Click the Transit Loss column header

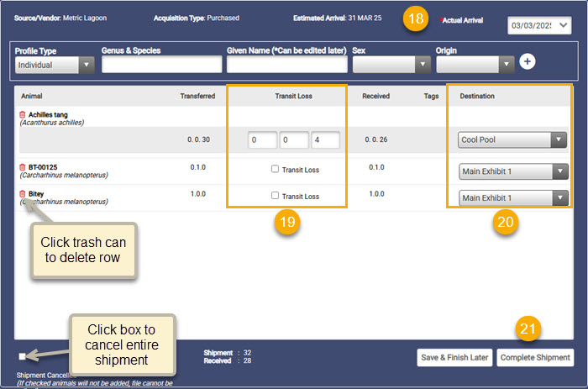[293, 96]
